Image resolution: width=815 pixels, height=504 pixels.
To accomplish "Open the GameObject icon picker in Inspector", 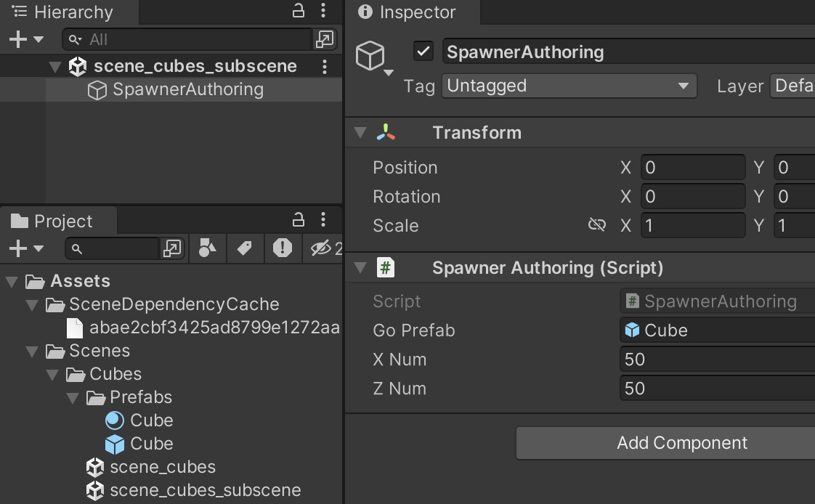I will pyautogui.click(x=374, y=57).
